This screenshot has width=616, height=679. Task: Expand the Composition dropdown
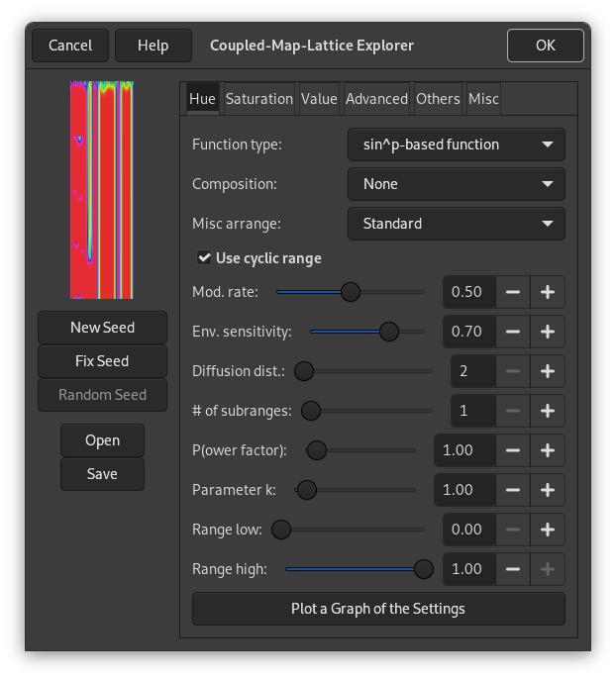[x=457, y=184]
